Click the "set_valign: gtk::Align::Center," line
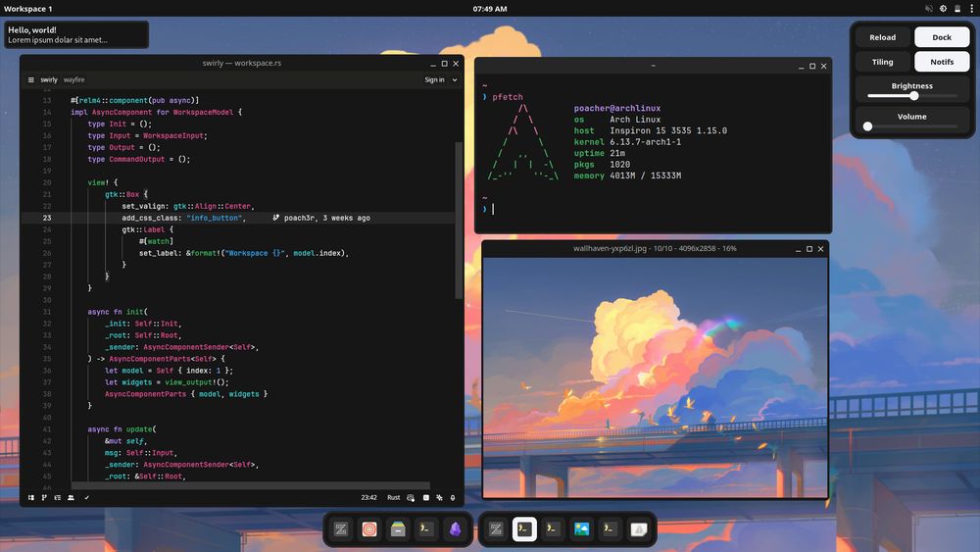The width and height of the screenshot is (980, 552). pyautogui.click(x=188, y=206)
